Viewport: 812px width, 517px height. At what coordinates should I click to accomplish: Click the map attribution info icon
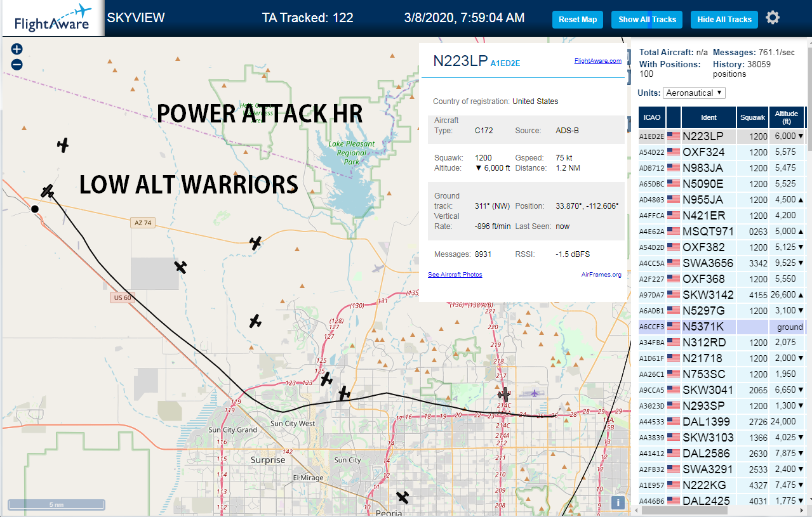click(619, 502)
